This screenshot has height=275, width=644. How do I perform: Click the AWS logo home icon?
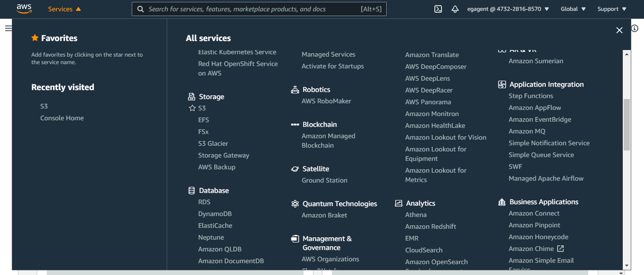pos(24,8)
